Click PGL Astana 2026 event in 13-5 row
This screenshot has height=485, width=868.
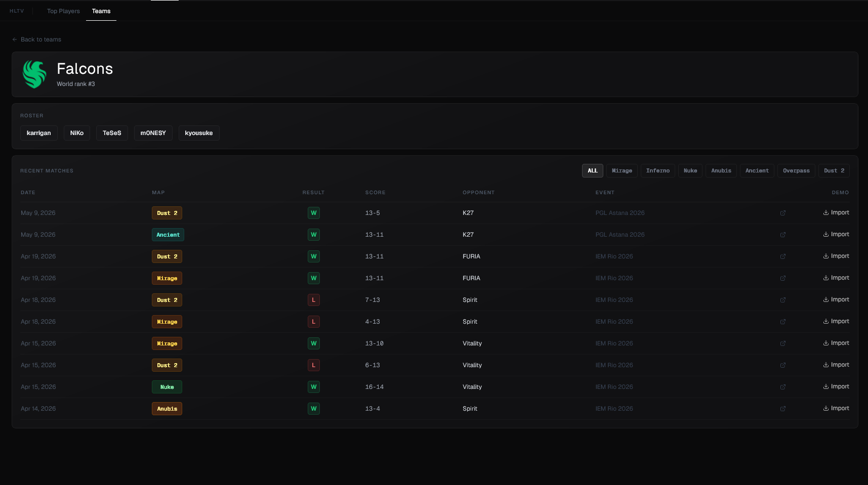tap(620, 213)
